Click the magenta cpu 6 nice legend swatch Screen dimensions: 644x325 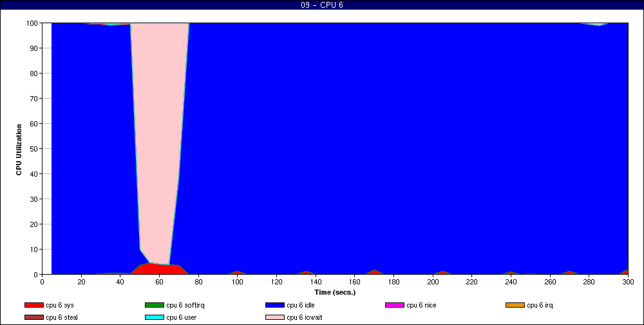(x=394, y=305)
